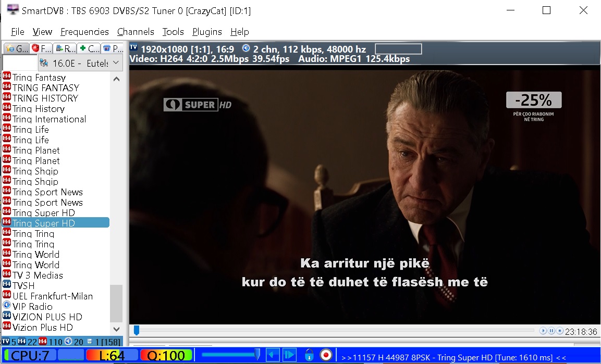Select TRING HISTORY uppercase channel

point(45,98)
